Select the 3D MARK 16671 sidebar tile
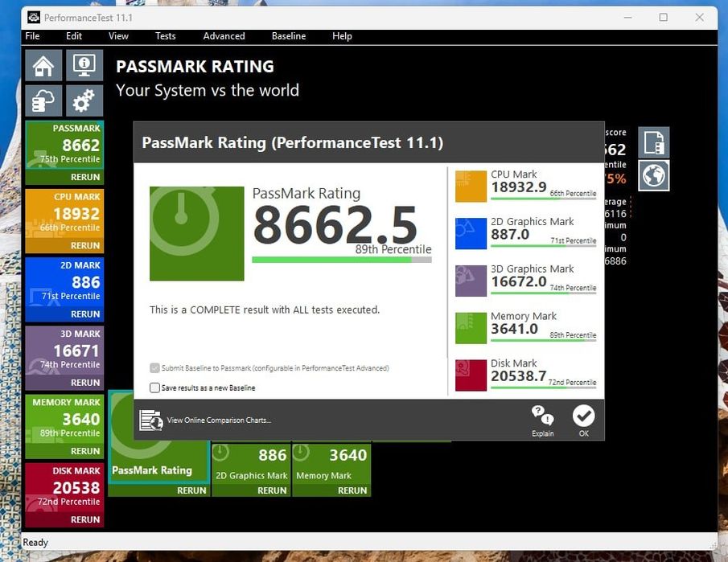Screen dimensions: 728x562 pyautogui.click(x=64, y=351)
